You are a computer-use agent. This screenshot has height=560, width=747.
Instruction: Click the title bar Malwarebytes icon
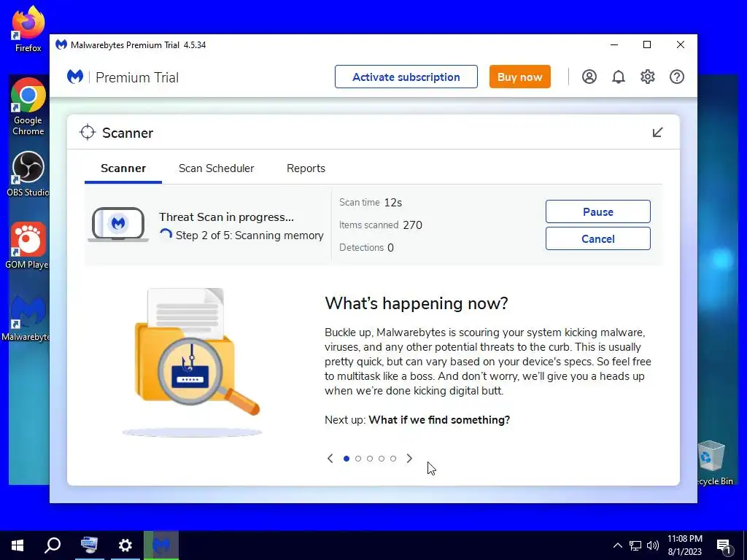61,44
